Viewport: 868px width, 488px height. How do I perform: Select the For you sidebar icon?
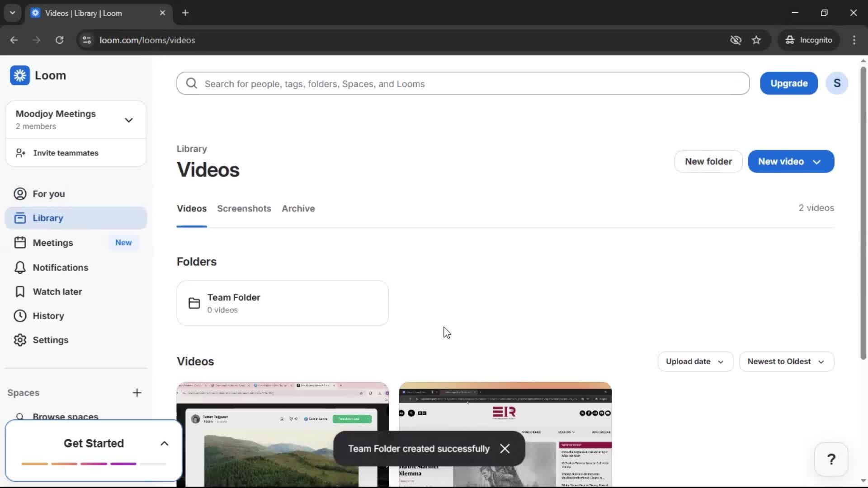(20, 194)
